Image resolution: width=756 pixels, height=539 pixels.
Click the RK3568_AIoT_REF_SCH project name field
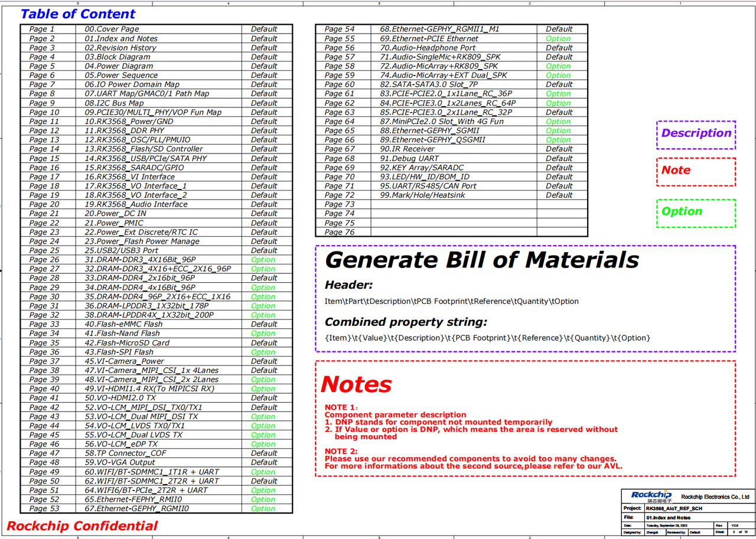674,508
